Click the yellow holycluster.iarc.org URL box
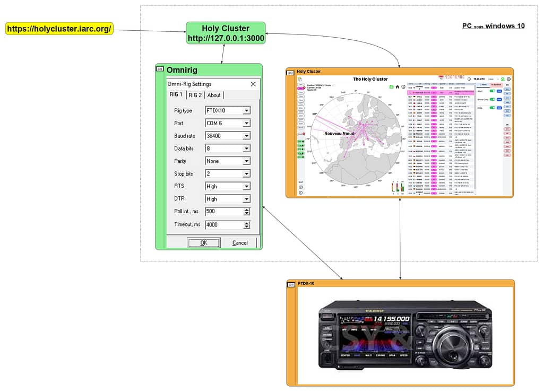 pyautogui.click(x=59, y=29)
